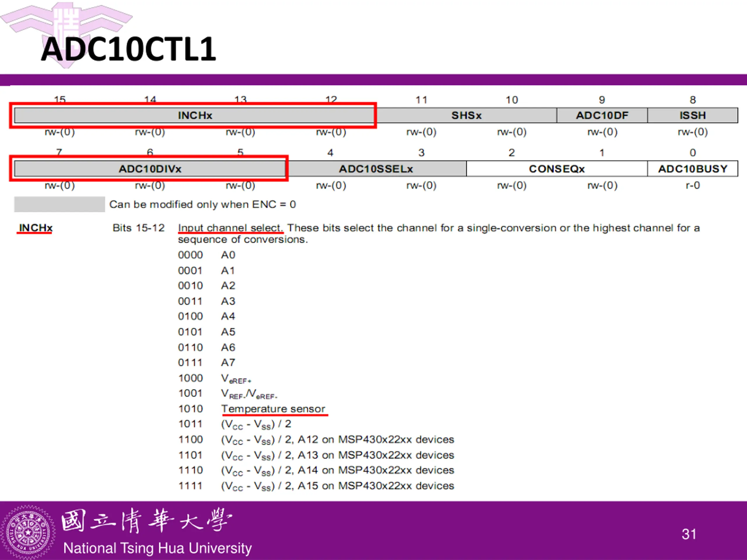Click the '0000 A0' channel row

206,255
